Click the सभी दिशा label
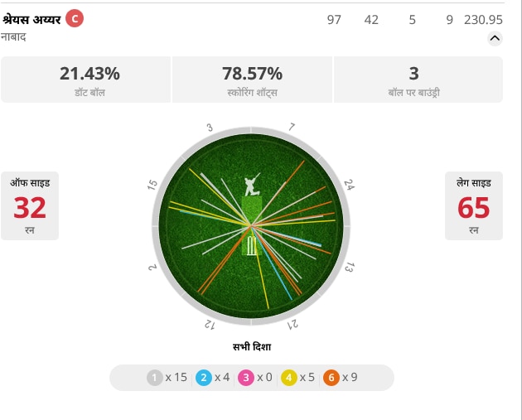 [x=252, y=347]
